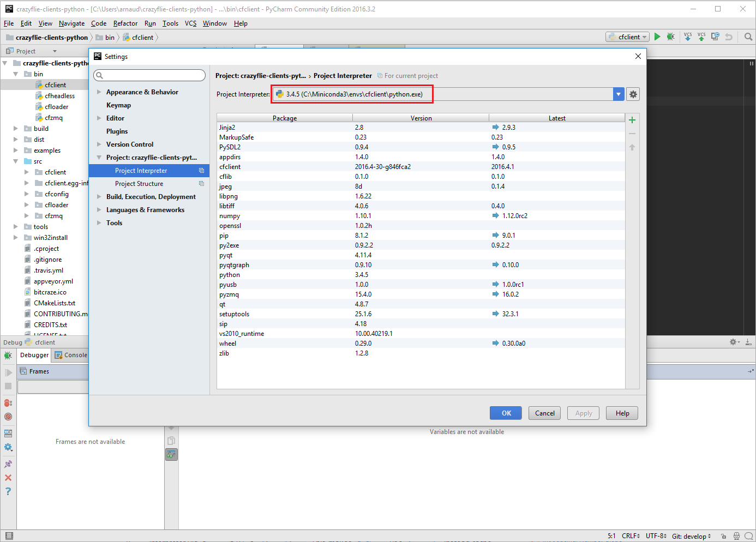Select Keymap in settings list
Viewport: 756px width, 542px height.
point(118,105)
